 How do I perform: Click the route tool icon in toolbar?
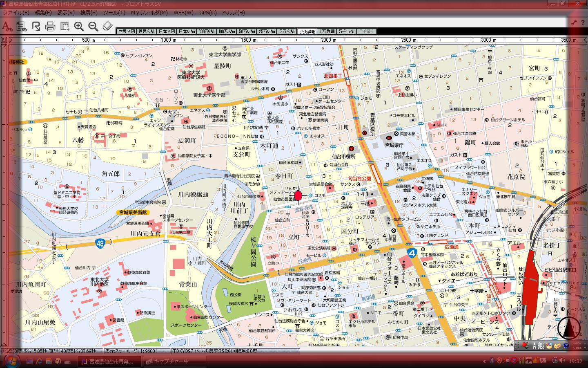coord(36,27)
